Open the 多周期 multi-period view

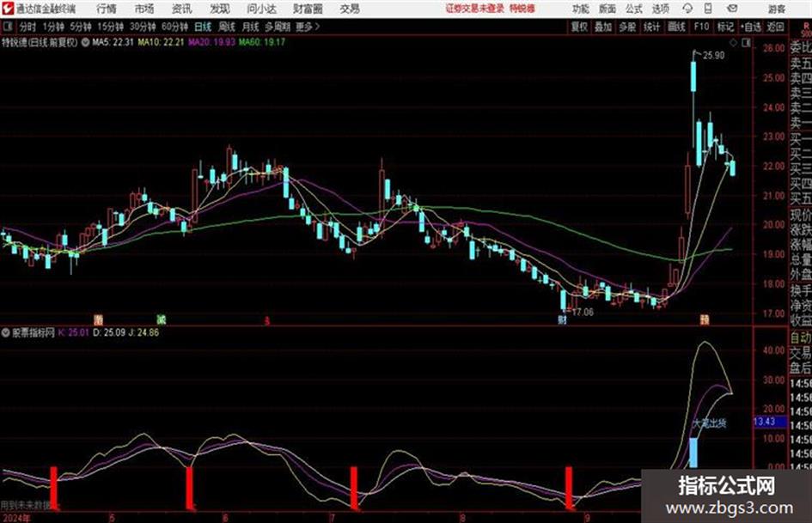[x=278, y=27]
